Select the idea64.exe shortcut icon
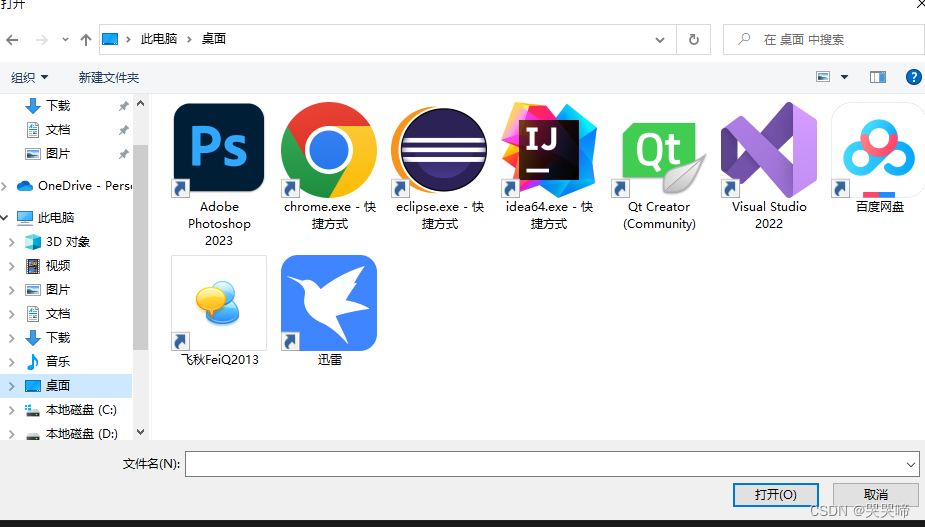 549,150
